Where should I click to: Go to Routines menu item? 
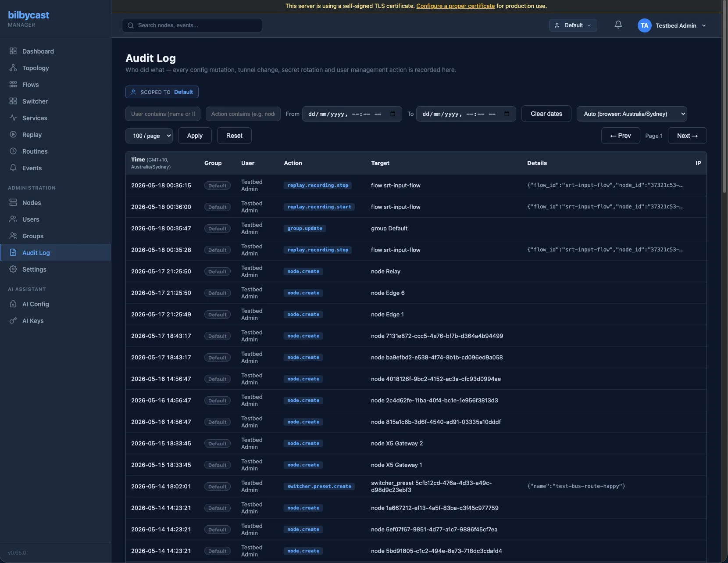tap(55, 151)
